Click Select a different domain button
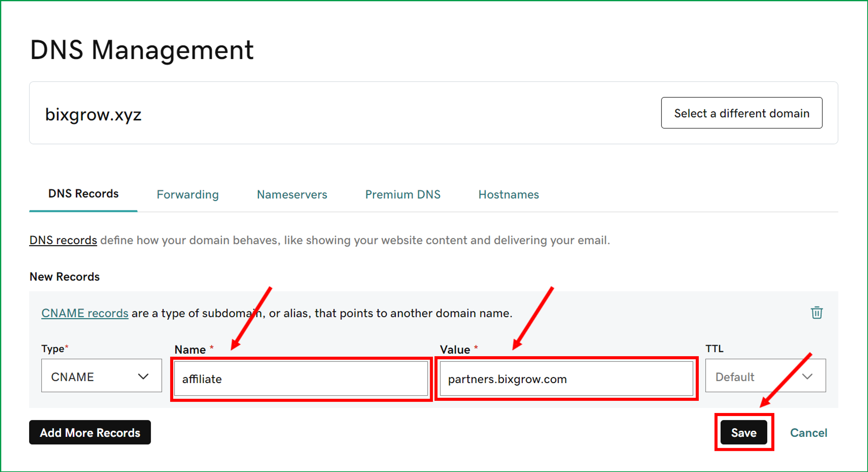The image size is (868, 472). [x=741, y=113]
